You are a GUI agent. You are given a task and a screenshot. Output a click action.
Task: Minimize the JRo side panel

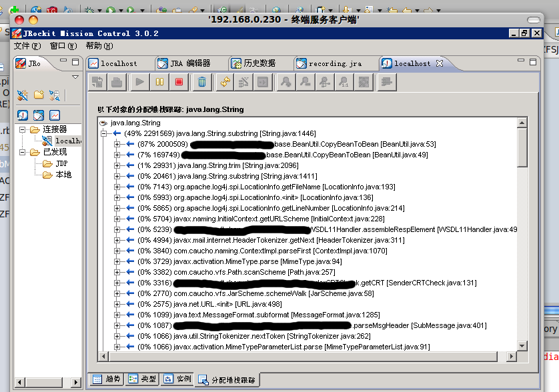63,61
